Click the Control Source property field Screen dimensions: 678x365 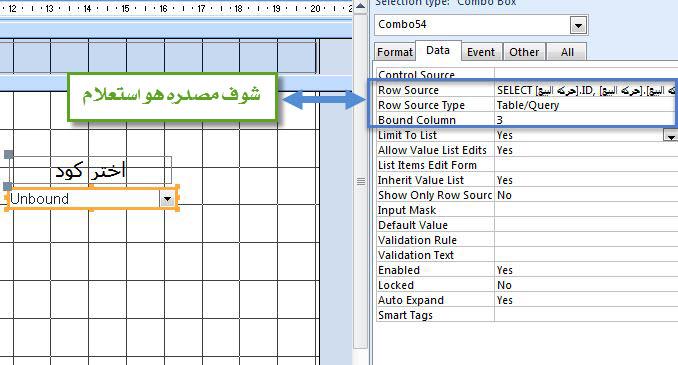586,74
